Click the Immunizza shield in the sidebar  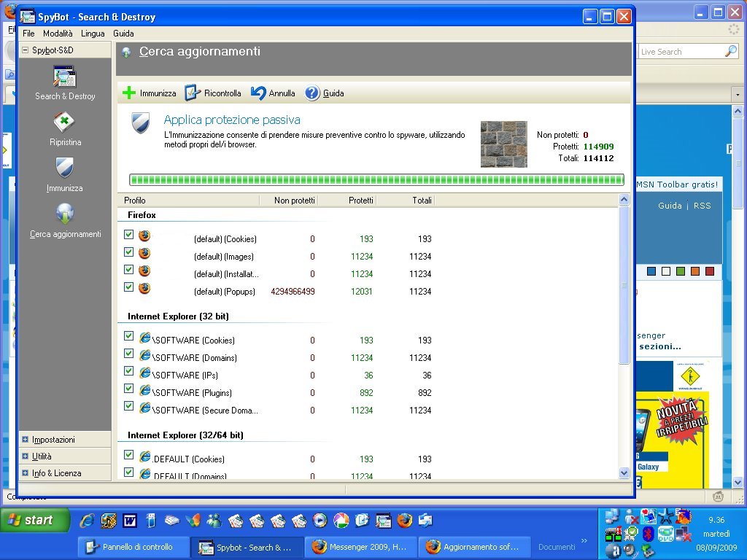pyautogui.click(x=64, y=168)
